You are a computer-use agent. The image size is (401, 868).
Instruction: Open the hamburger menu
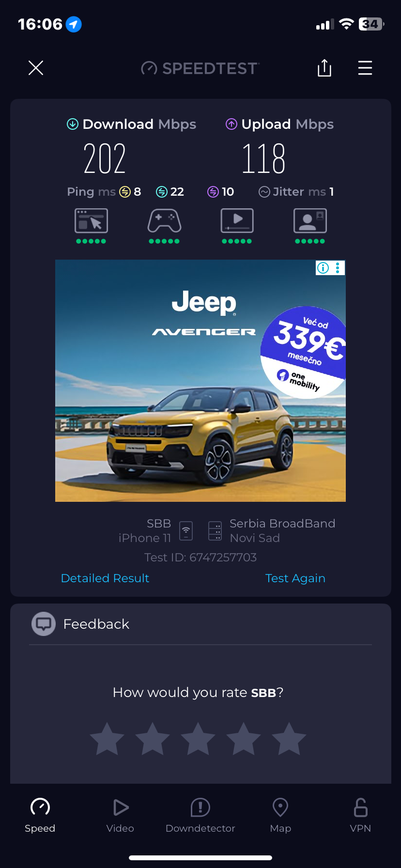[x=365, y=68]
